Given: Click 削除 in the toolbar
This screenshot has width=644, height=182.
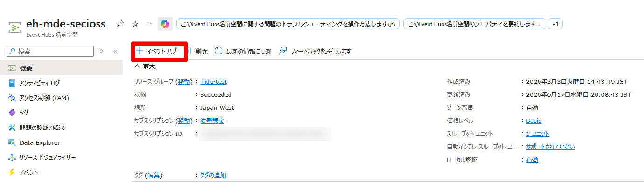Looking at the screenshot, I should click(x=197, y=51).
